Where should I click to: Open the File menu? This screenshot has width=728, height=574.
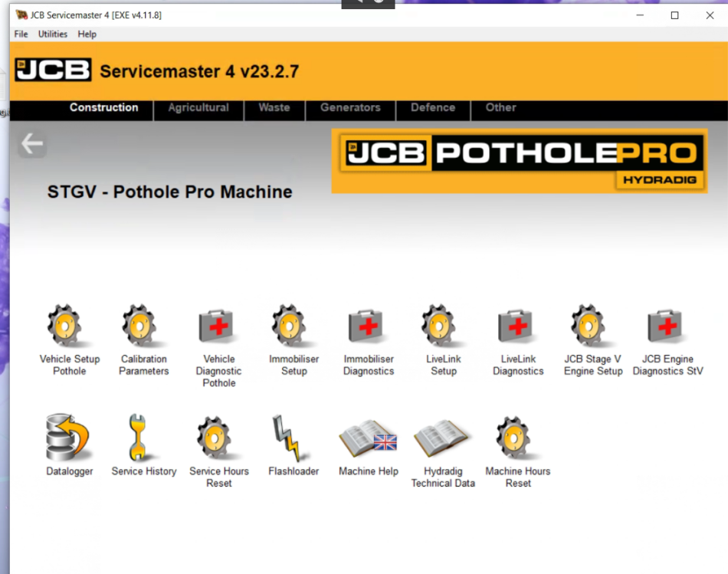point(21,34)
